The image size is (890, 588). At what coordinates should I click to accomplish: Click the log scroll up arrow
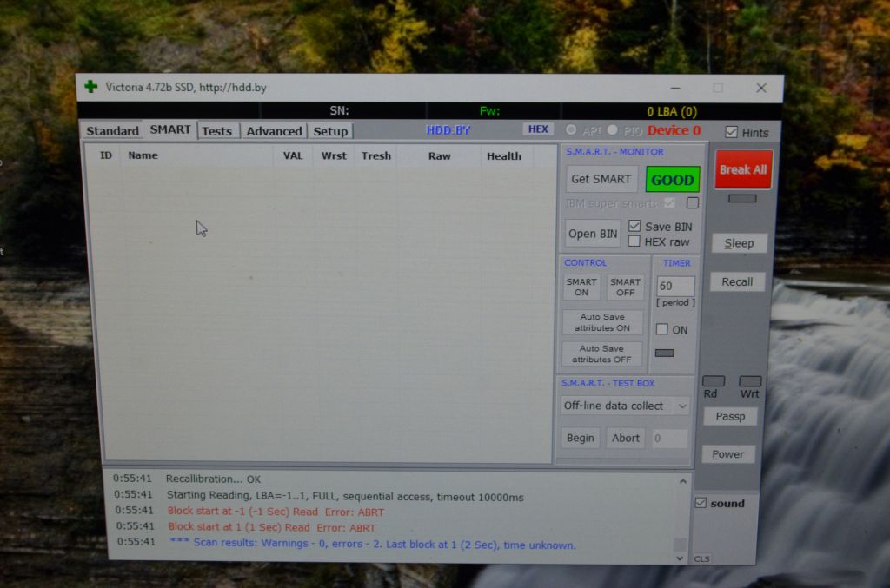[x=682, y=481]
